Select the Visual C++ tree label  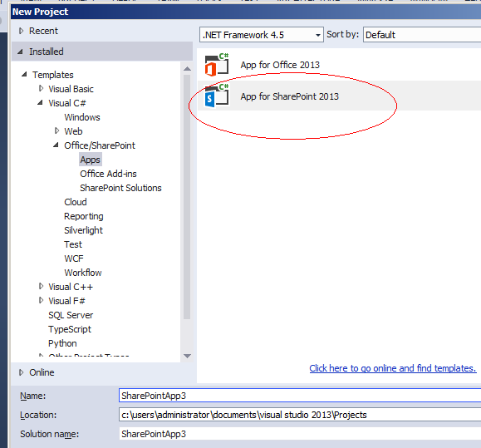[71, 287]
